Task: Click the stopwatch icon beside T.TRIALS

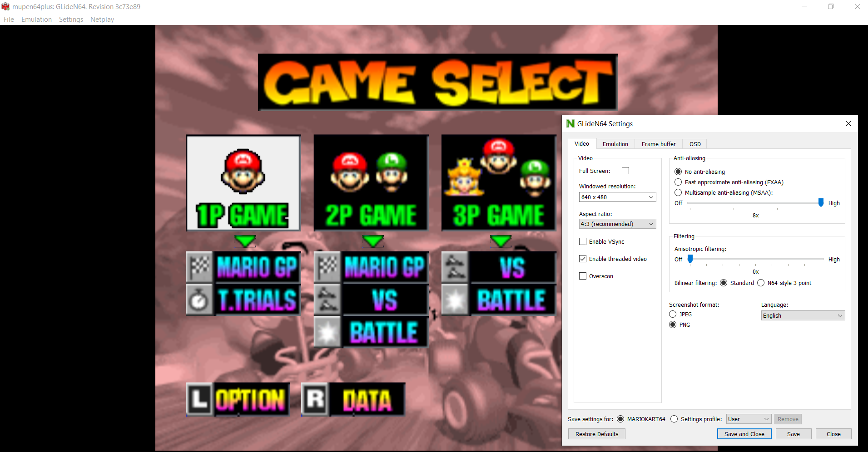Action: 199,300
